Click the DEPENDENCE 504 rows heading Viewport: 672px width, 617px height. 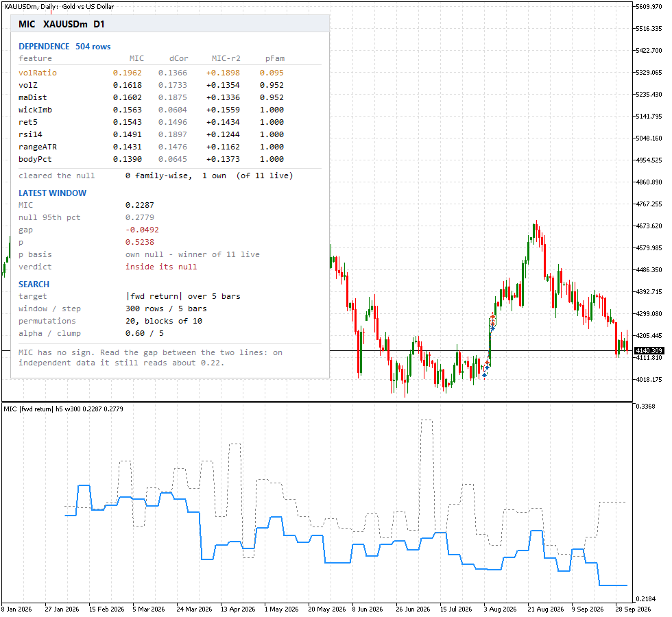click(64, 47)
